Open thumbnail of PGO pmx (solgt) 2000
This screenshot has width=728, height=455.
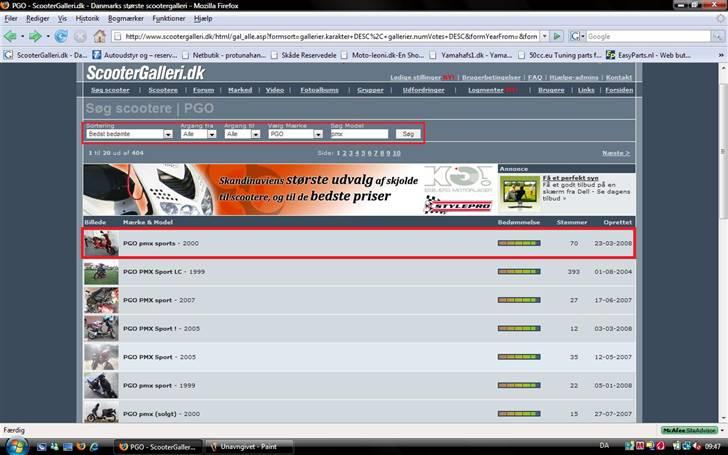click(101, 412)
